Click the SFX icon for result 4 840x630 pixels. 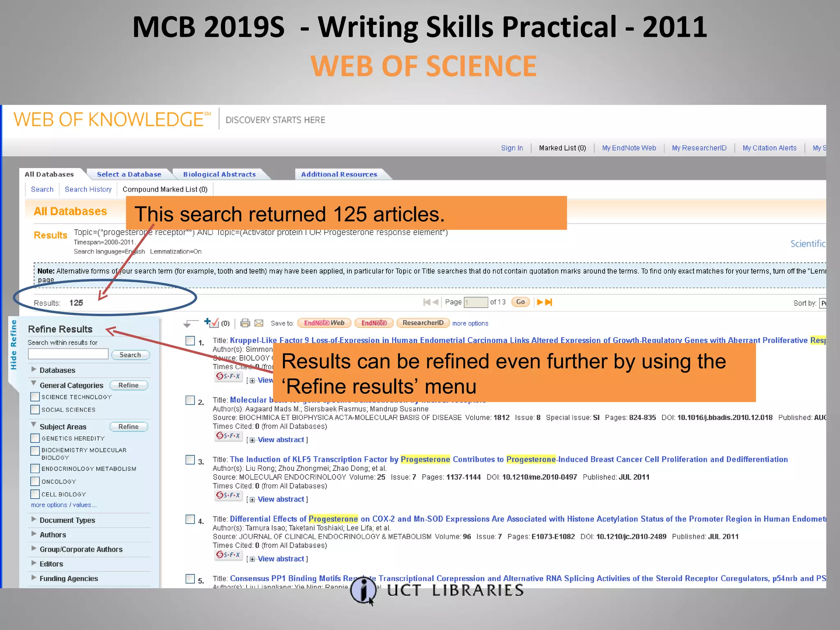click(x=228, y=555)
